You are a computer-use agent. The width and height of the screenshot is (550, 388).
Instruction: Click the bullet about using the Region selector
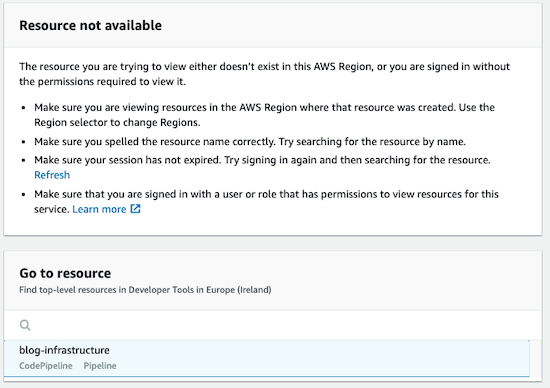tap(264, 115)
